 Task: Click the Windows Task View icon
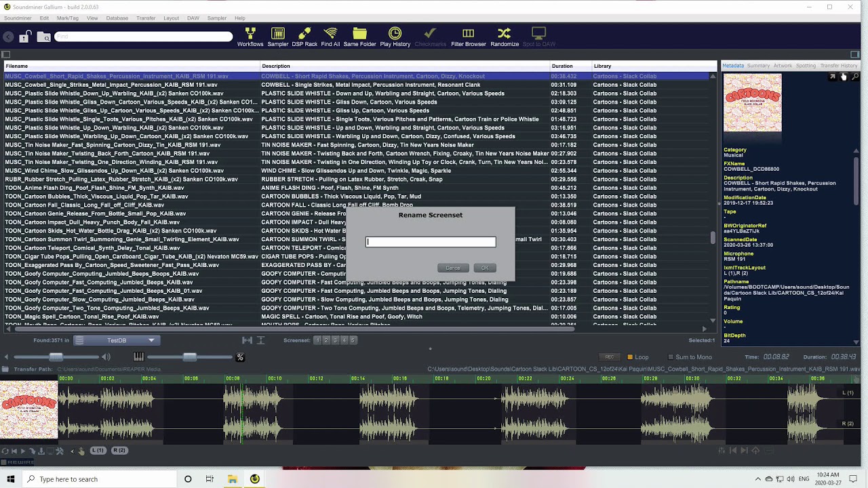210,479
